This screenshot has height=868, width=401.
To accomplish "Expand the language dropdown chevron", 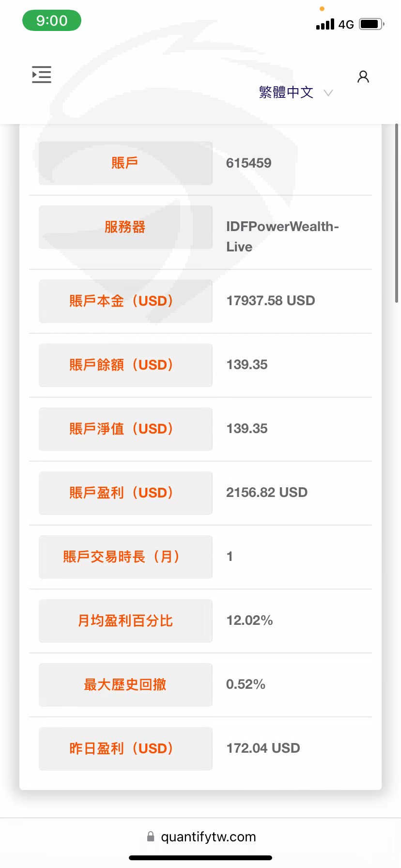I will [328, 93].
